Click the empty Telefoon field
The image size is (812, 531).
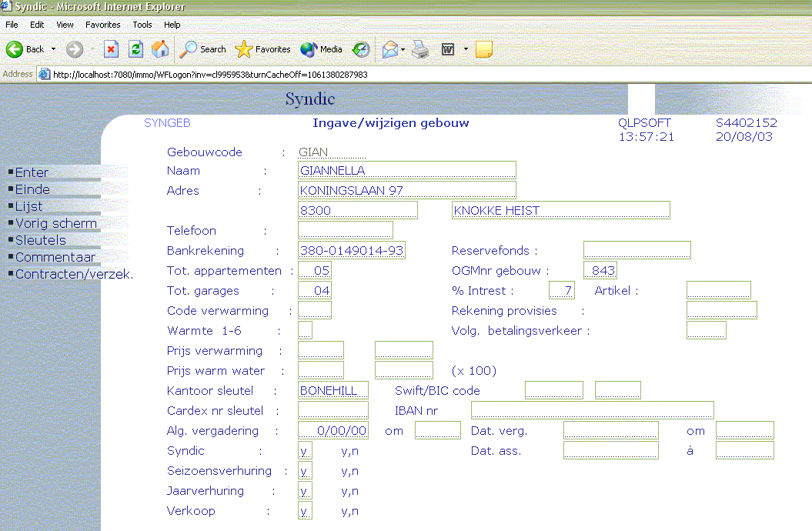[x=346, y=230]
